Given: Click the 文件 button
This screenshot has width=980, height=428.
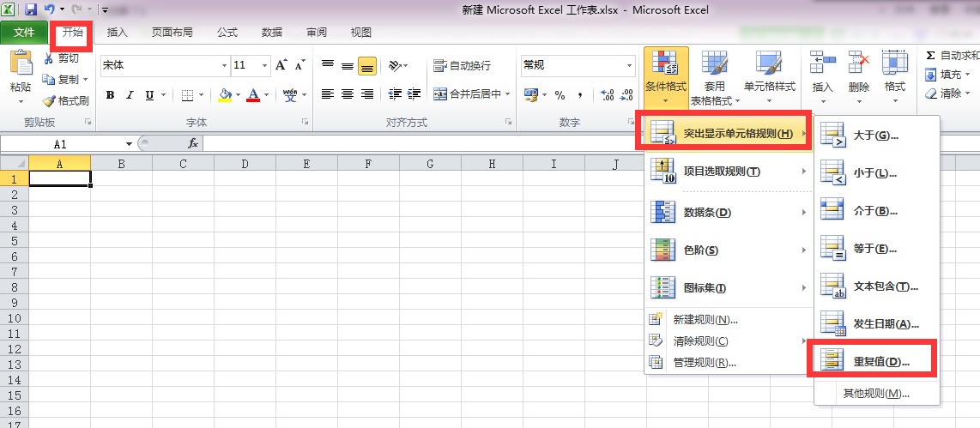Looking at the screenshot, I should pos(24,33).
